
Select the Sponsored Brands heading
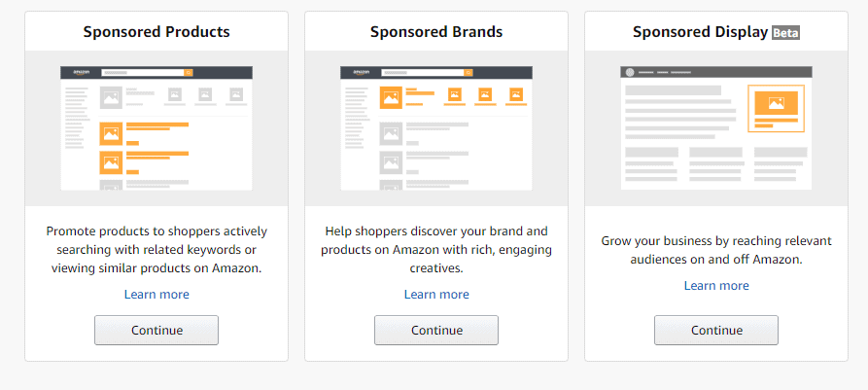(436, 32)
